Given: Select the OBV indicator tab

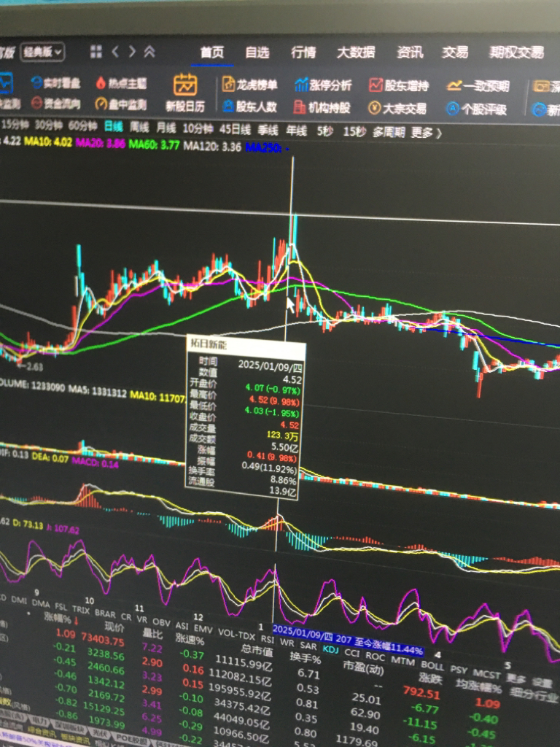Looking at the screenshot, I should click(161, 622).
